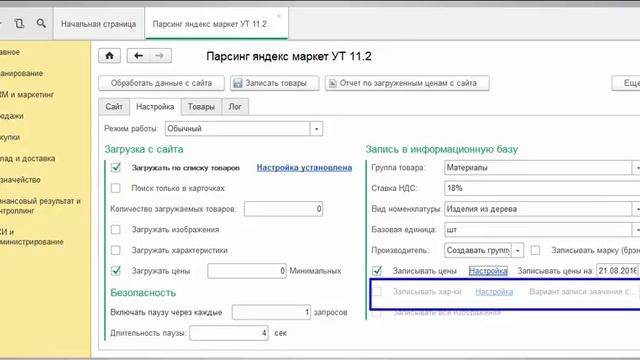Enable Загружать изображения checkbox
The height and width of the screenshot is (360, 640).
pyautogui.click(x=116, y=229)
